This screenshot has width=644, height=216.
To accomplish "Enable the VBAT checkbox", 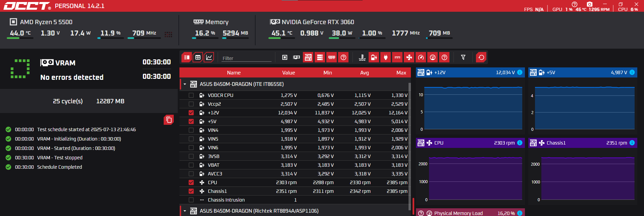I will 191,165.
